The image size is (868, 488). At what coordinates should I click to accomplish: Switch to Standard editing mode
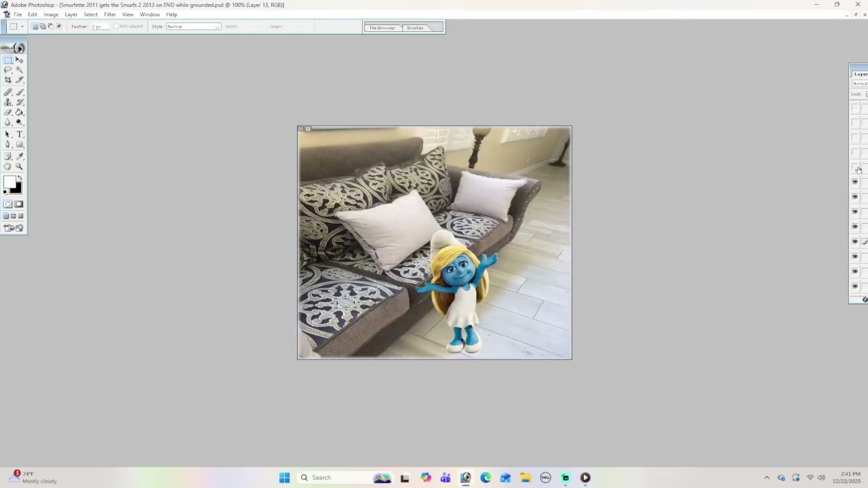pos(8,204)
